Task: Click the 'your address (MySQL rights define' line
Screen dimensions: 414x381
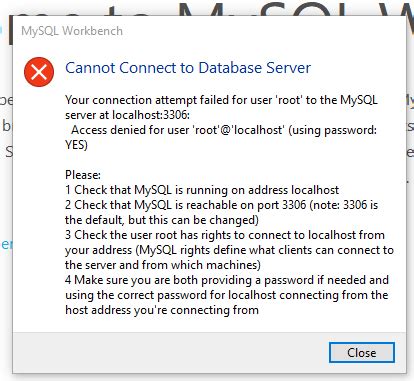Action: (x=229, y=250)
